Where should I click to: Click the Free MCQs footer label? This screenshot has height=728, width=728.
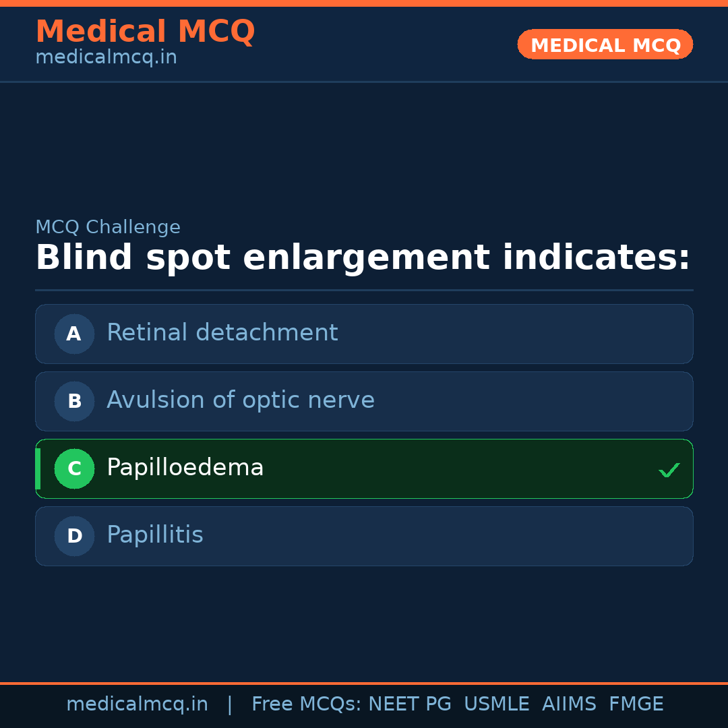click(306, 704)
